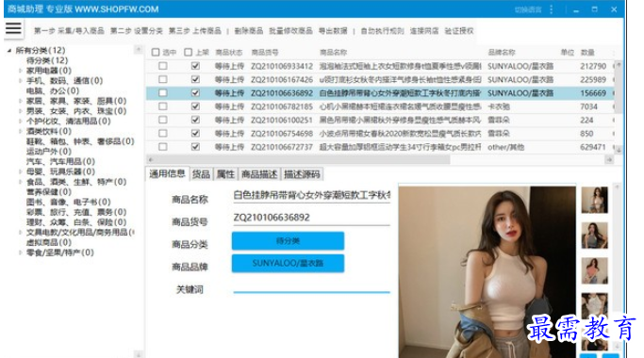Image resolution: width=644 pixels, height=358 pixels.
Task: Click the table's scroll-right arrow
Action: click(609, 160)
